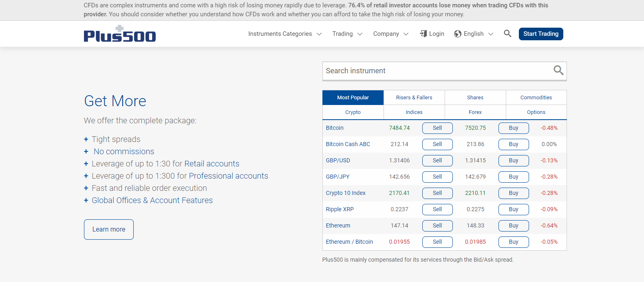Show the Forex tab

click(475, 112)
